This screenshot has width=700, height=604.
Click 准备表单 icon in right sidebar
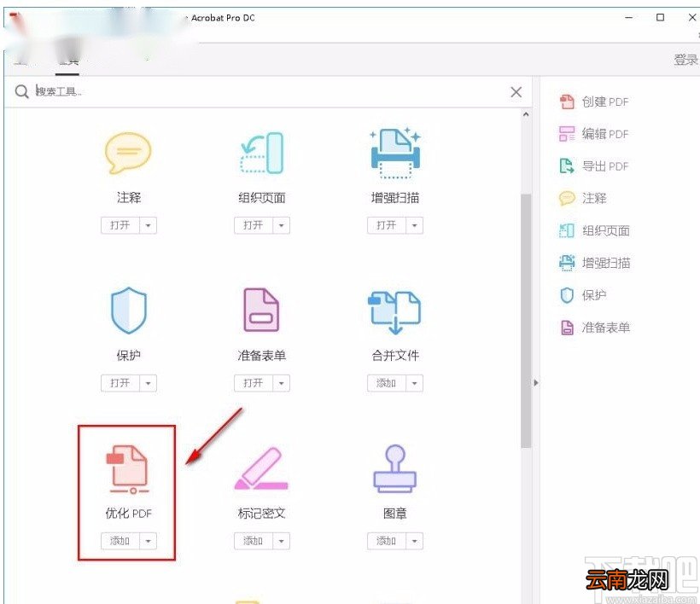567,328
